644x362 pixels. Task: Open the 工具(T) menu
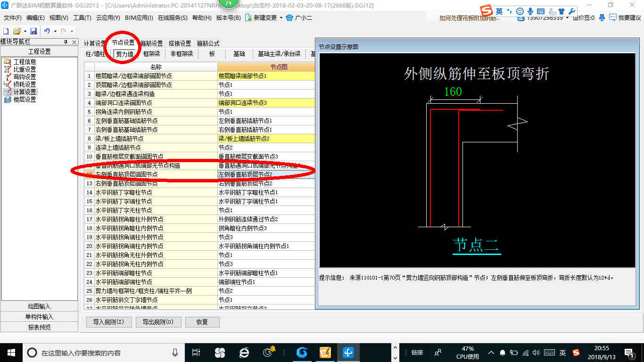(x=82, y=18)
